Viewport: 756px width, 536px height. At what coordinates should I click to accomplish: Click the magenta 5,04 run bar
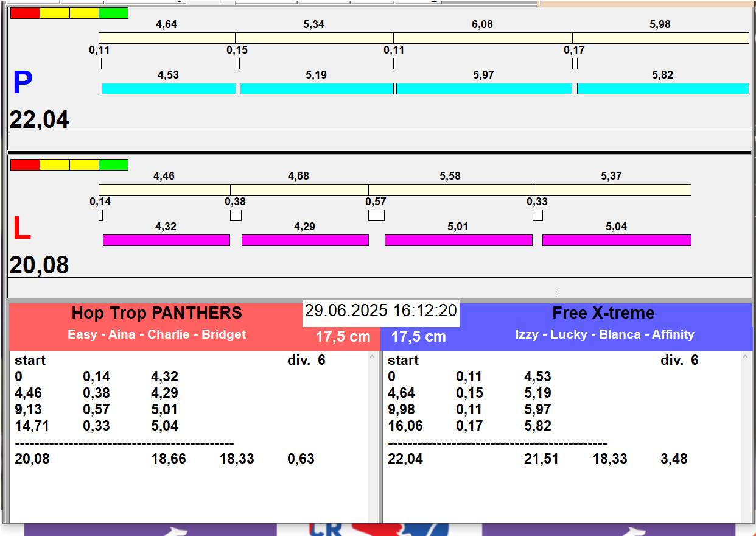click(x=616, y=240)
